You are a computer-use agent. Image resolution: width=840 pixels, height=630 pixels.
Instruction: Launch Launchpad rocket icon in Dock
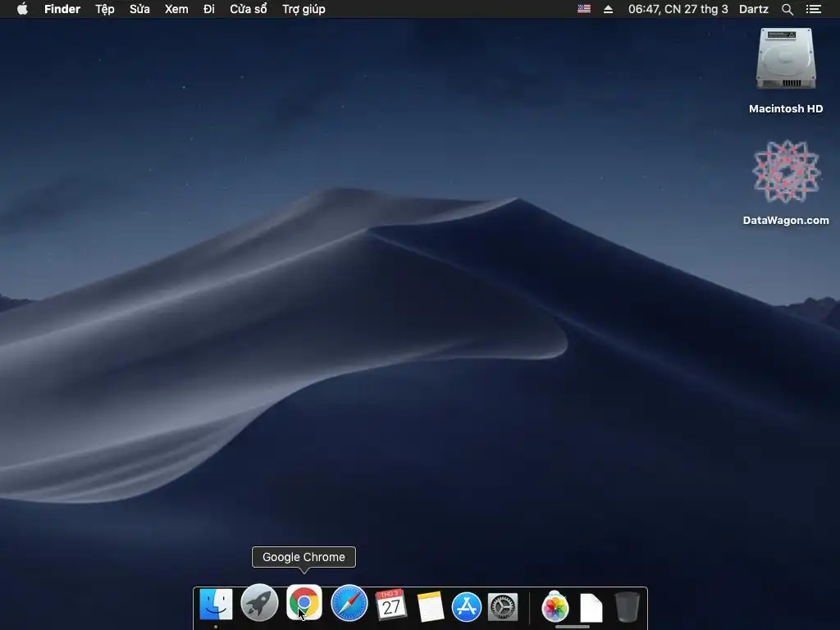[259, 603]
